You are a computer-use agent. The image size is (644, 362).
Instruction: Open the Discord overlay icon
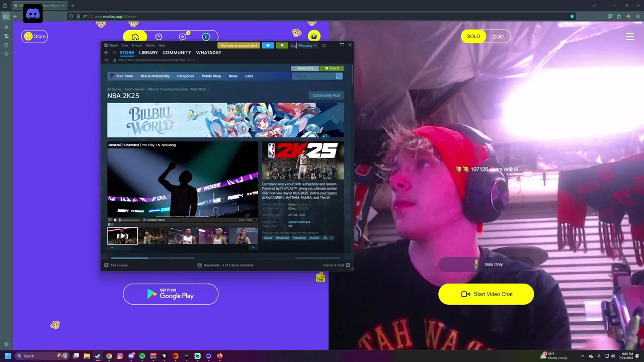pos(33,14)
